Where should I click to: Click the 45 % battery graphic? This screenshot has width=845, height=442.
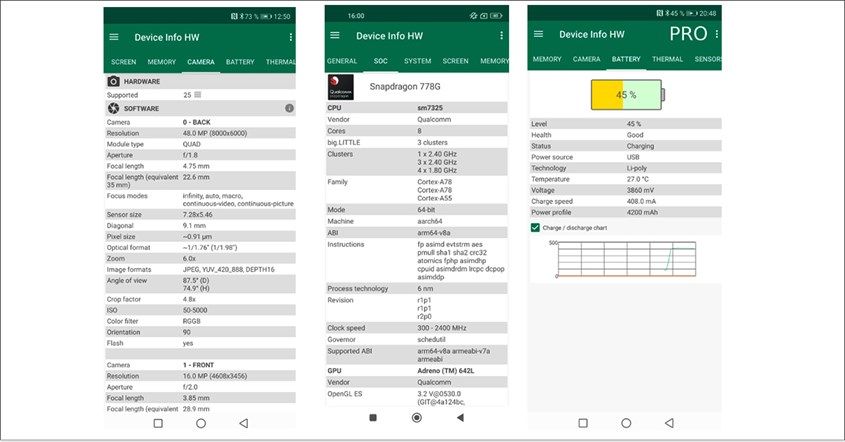[x=628, y=95]
